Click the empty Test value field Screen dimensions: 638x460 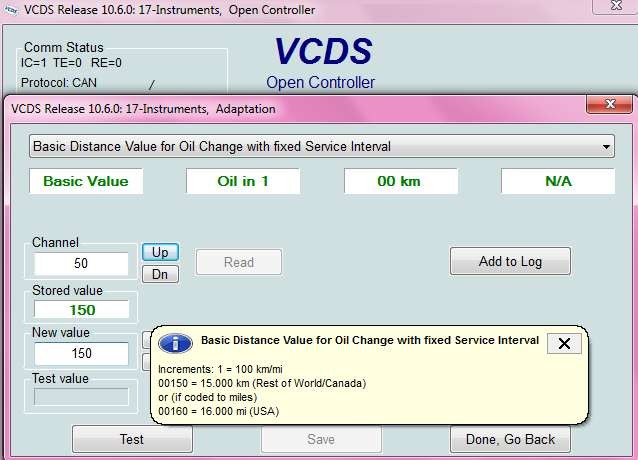tap(81, 397)
